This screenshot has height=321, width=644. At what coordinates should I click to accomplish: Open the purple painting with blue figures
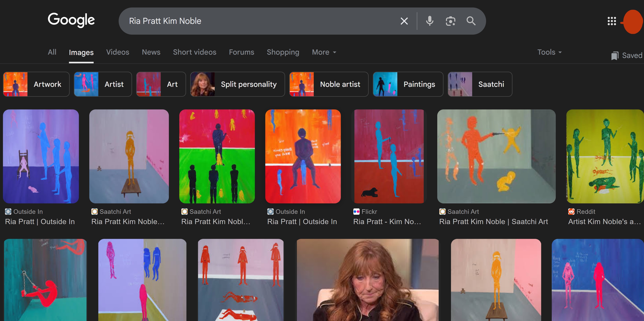[41, 156]
